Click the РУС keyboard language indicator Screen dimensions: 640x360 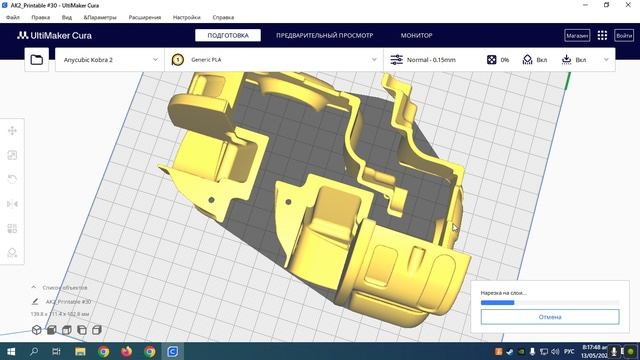pos(569,351)
